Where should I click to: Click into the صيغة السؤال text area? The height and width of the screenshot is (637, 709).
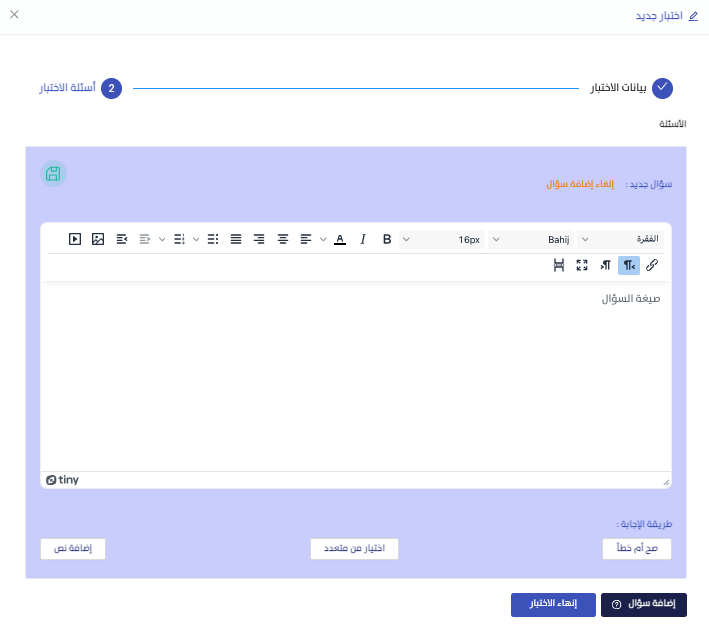point(355,380)
